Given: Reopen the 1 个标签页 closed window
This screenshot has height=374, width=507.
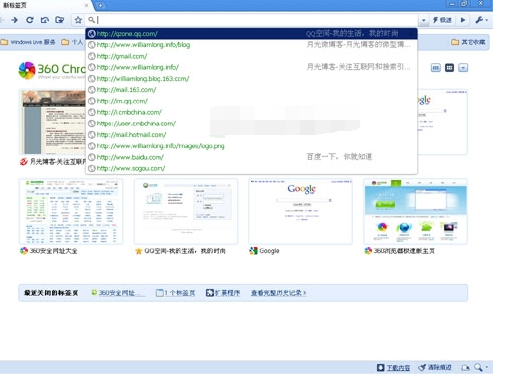Looking at the screenshot, I should 176,293.
